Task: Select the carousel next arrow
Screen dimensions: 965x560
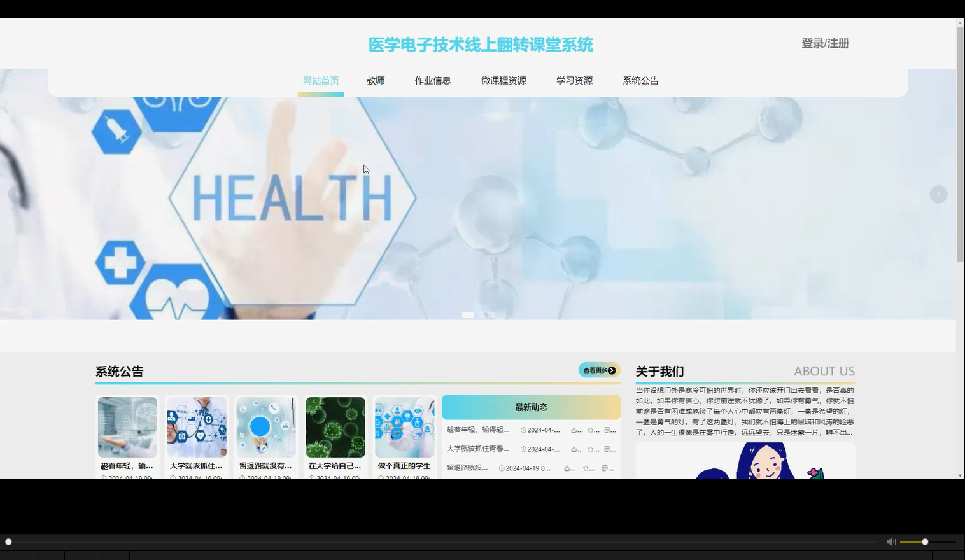Action: pyautogui.click(x=938, y=194)
